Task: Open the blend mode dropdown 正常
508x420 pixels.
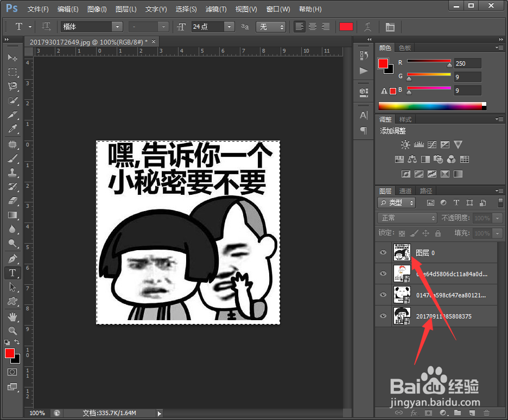Action: point(407,218)
